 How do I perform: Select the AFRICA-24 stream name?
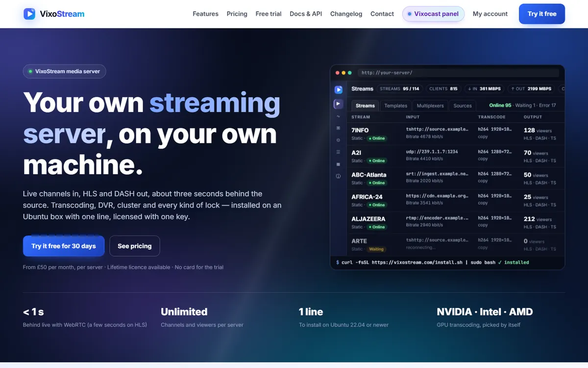(367, 197)
